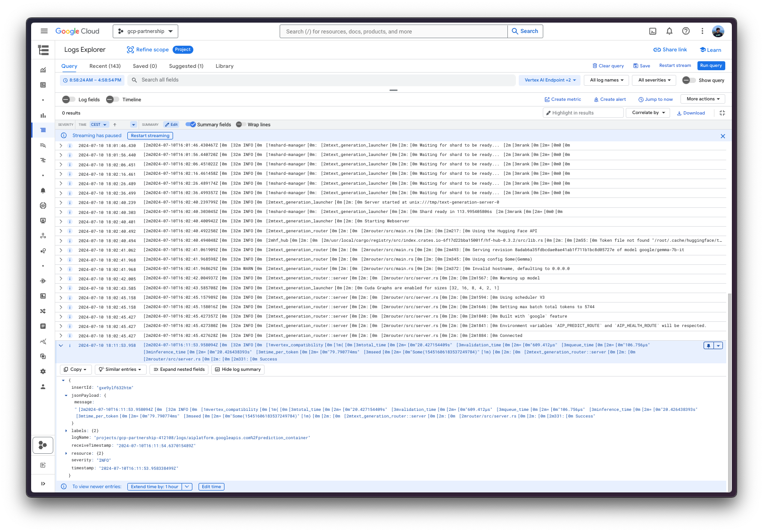Open the main navigation hamburger menu
This screenshot has height=532, width=763.
44,31
